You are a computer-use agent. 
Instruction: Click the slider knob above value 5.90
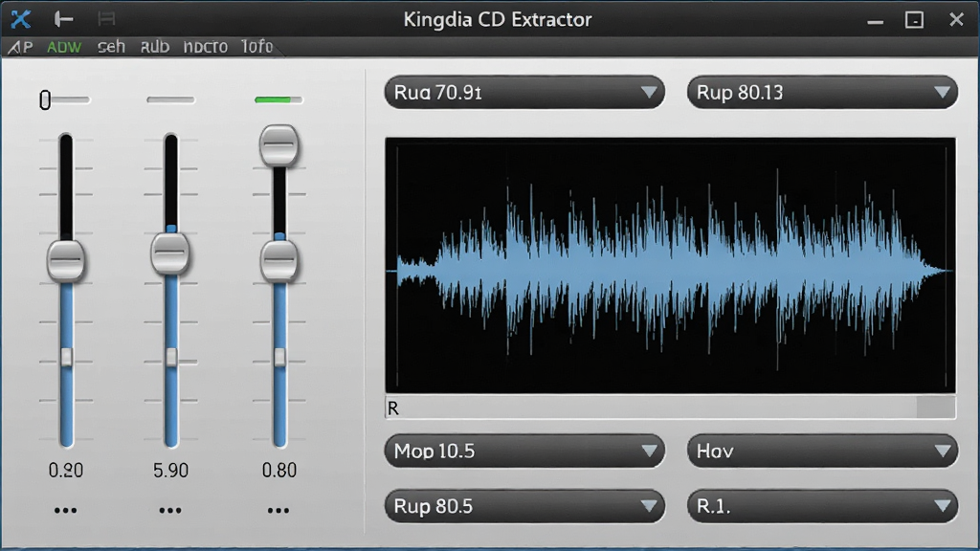[x=170, y=253]
